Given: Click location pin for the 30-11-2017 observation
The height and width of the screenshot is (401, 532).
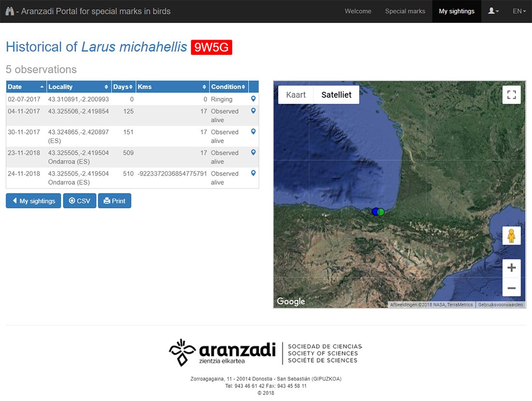Looking at the screenshot, I should coord(253,132).
